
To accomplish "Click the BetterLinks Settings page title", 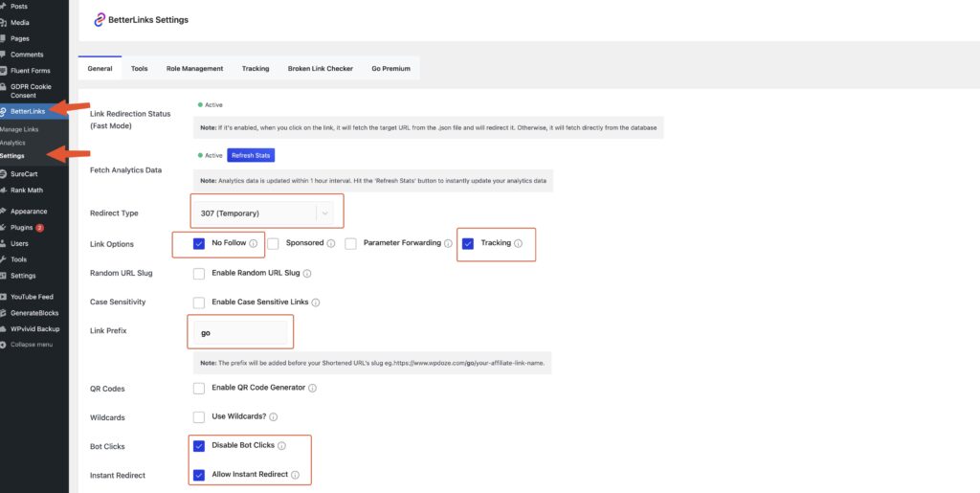I will click(x=149, y=20).
